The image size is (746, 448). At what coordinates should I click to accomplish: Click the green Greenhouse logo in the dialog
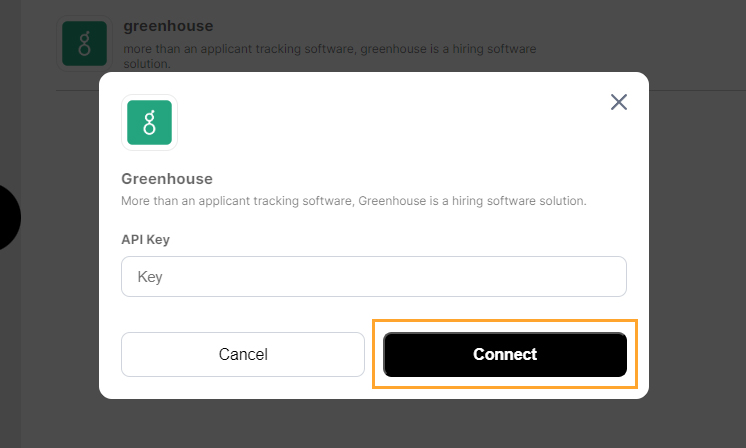149,122
